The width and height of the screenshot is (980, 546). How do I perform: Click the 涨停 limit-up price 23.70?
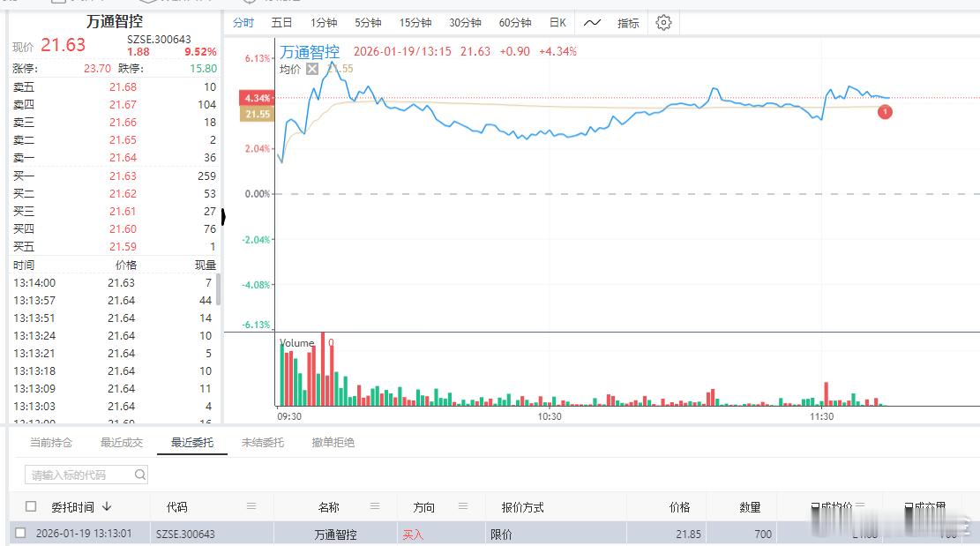click(97, 69)
